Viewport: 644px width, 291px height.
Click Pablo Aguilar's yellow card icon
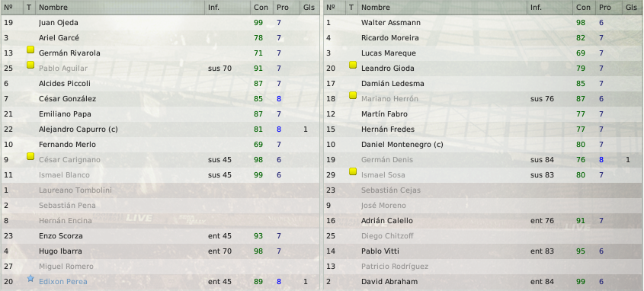(30, 65)
